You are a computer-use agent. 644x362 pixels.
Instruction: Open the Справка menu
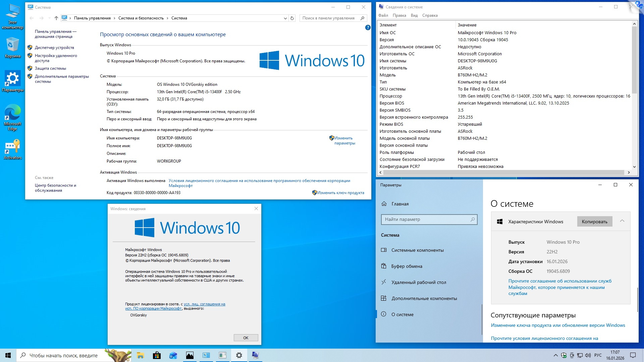click(430, 15)
